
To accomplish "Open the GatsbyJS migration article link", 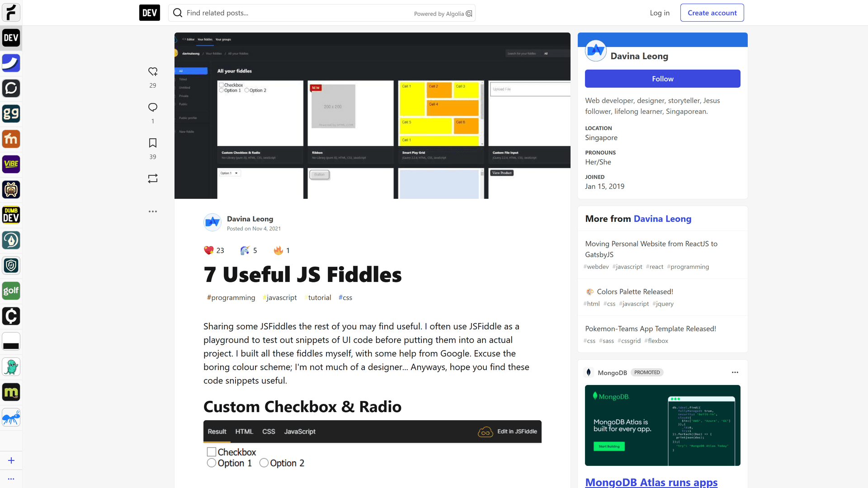I will (651, 249).
